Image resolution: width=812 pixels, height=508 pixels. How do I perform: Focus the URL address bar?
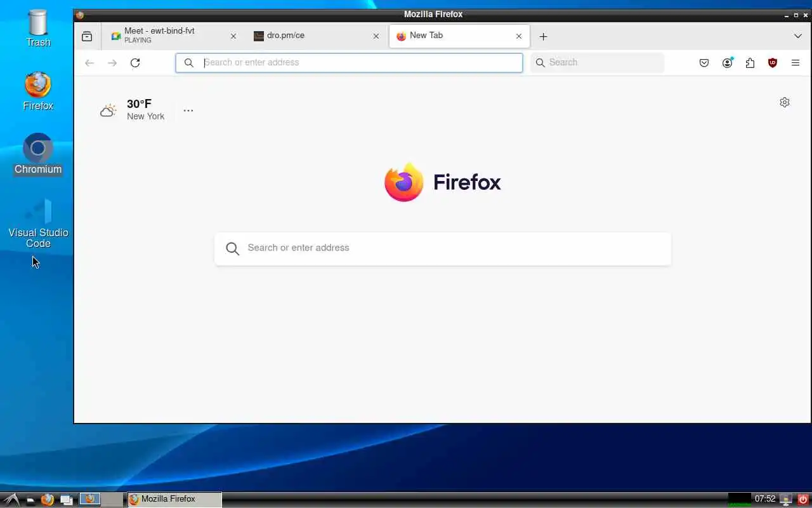[349, 62]
